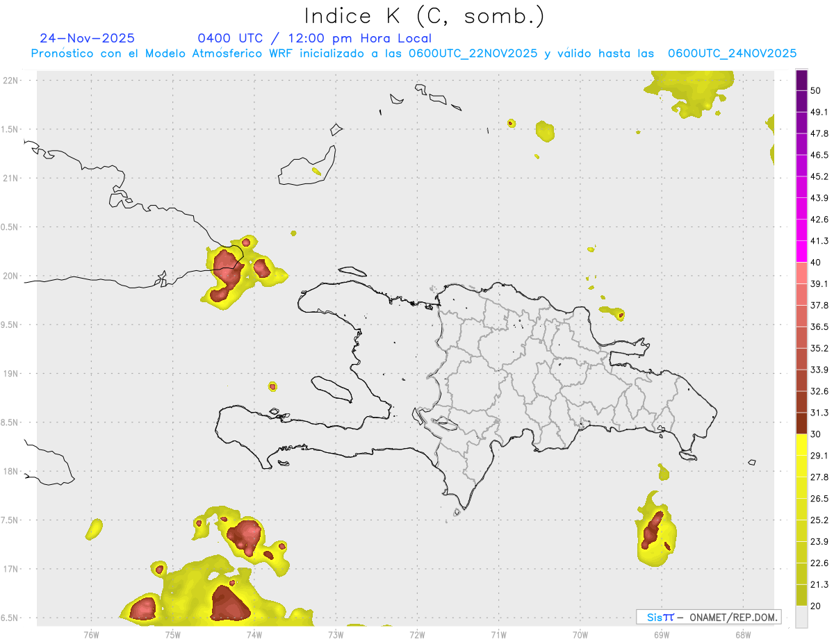Click the "69W" longitude label
834x644 pixels.
pyautogui.click(x=662, y=634)
